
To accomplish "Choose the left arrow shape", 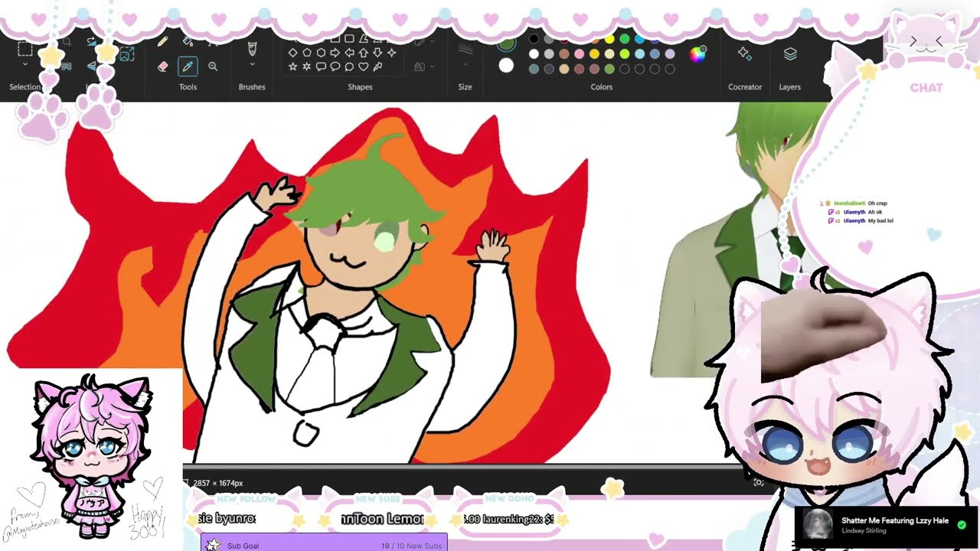I will [x=349, y=53].
